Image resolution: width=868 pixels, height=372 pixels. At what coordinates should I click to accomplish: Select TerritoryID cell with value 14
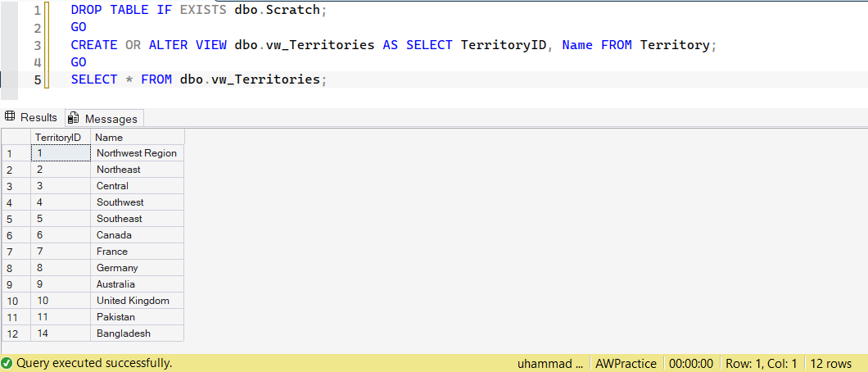coord(61,333)
